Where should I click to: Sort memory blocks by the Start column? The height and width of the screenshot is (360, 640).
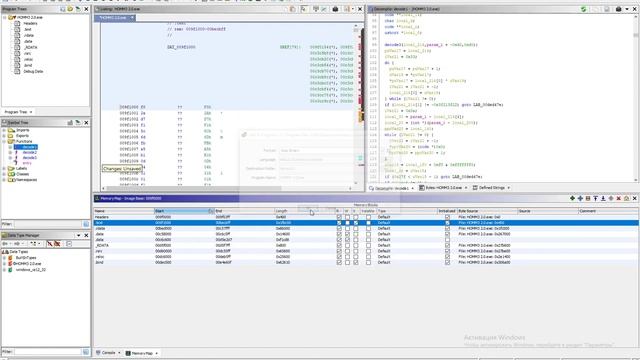184,211
